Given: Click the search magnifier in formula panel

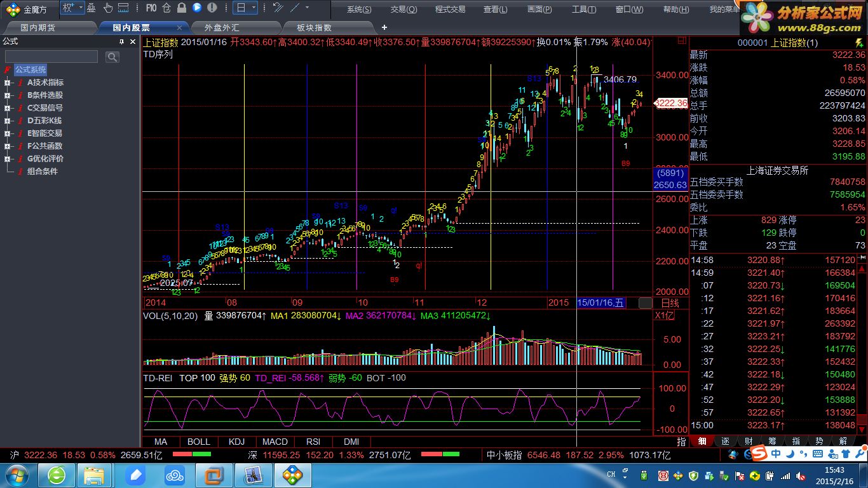Looking at the screenshot, I should (x=112, y=57).
